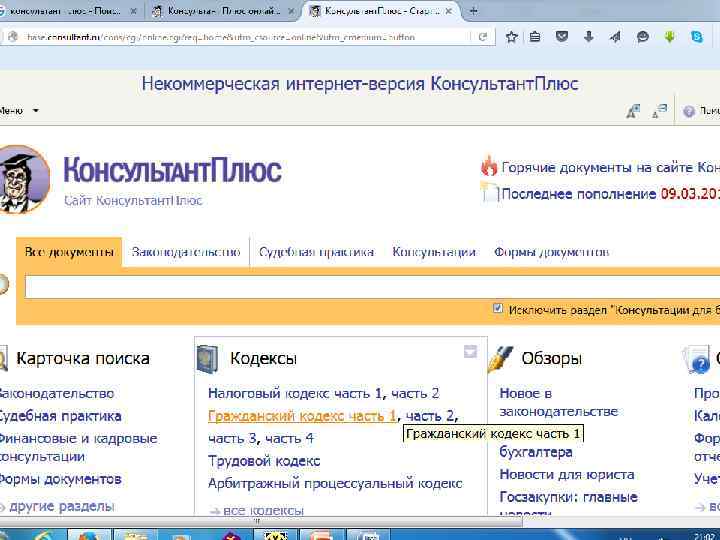Click the site info icon in address bar
720x540 pixels.
13,37
